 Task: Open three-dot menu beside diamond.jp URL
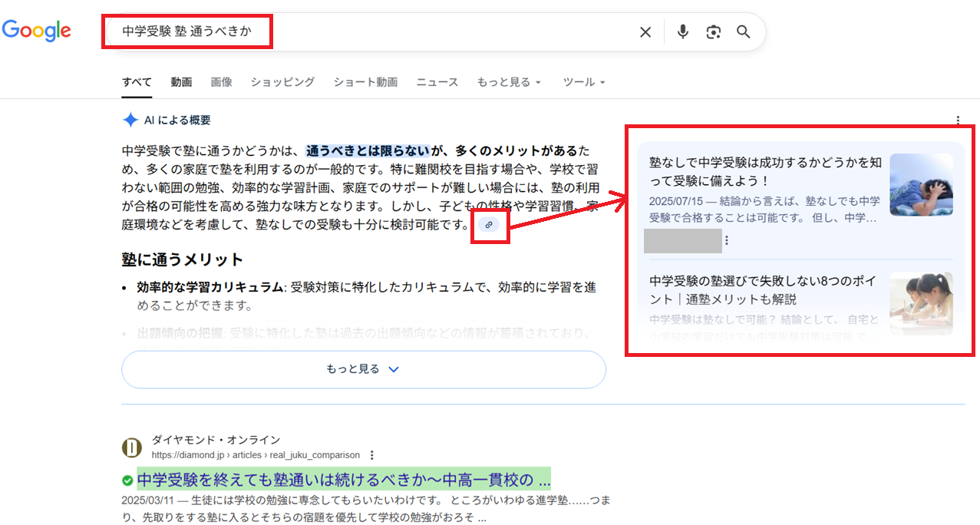[372, 455]
